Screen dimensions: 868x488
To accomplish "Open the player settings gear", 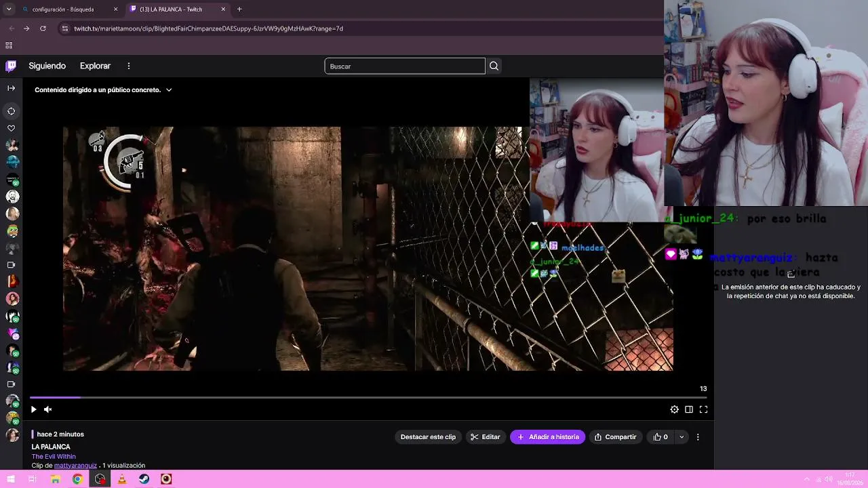I will click(x=674, y=409).
